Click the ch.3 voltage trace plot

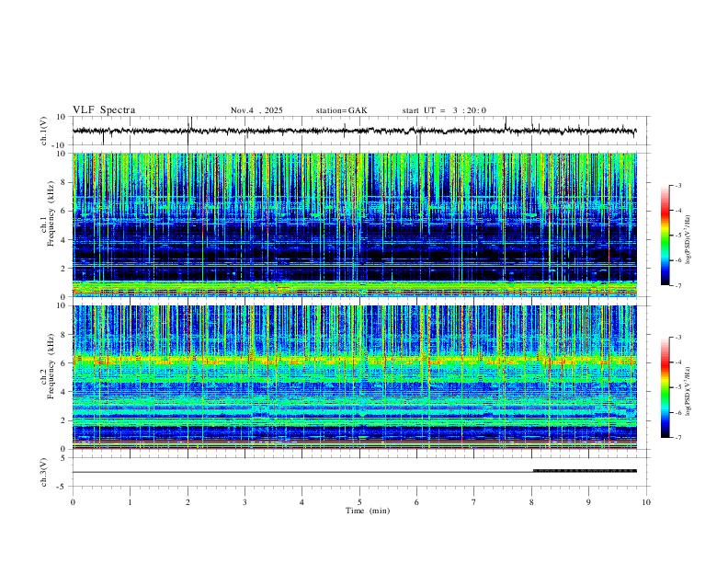click(355, 472)
